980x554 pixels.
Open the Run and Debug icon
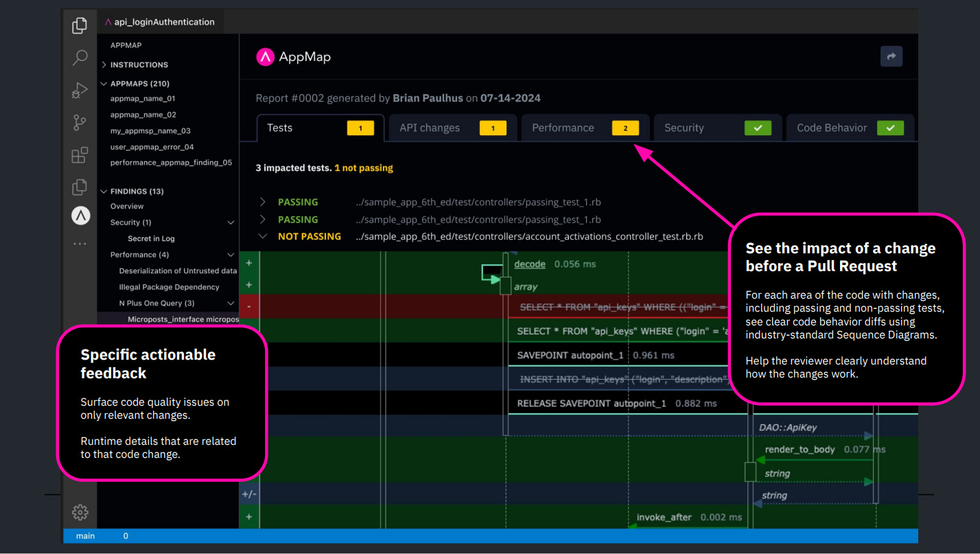80,90
